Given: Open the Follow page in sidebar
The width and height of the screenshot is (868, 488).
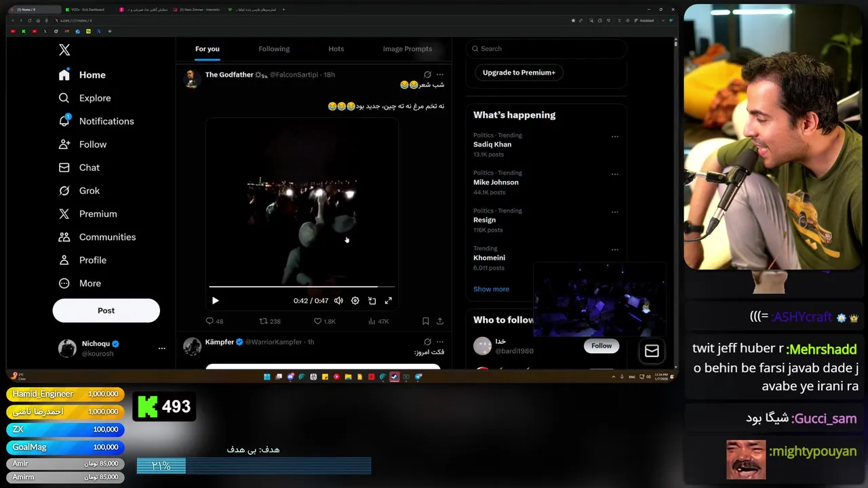Looking at the screenshot, I should [x=83, y=144].
